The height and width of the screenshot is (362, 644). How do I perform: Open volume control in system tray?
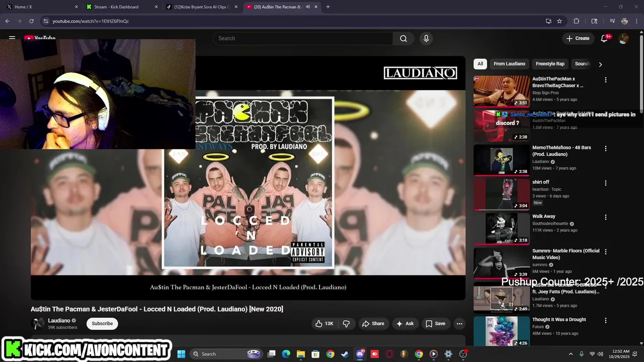[x=600, y=354]
